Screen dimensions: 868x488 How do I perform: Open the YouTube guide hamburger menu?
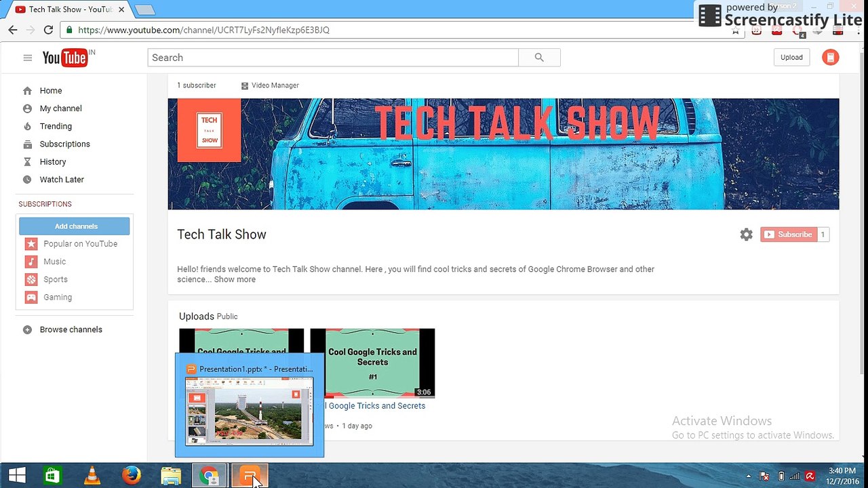[28, 58]
